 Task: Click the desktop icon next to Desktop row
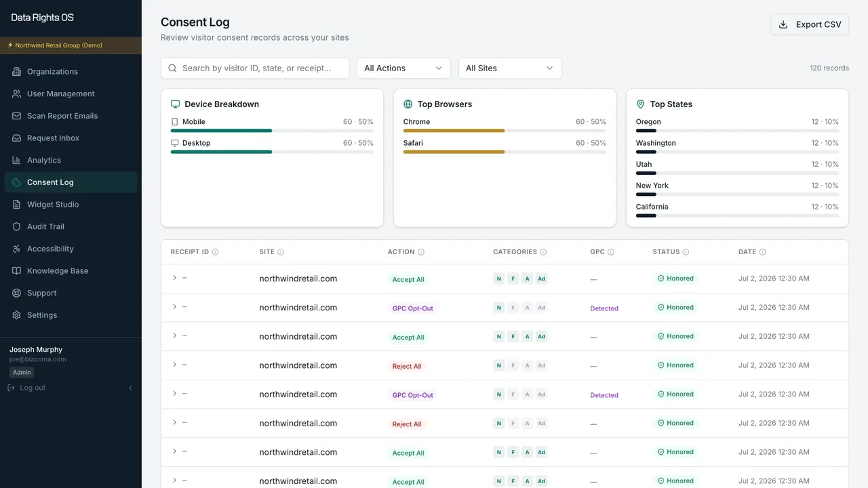(x=175, y=143)
